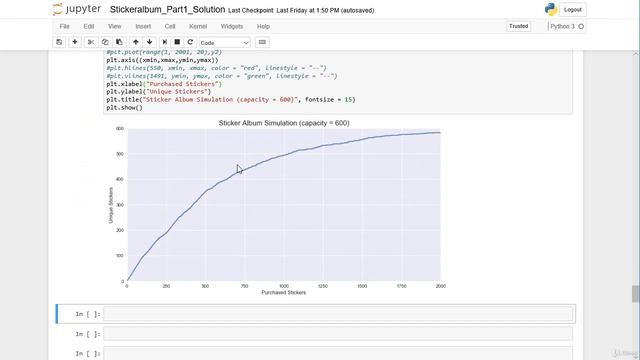Screen dimensions: 640x360
Task: Click the Jupyter logo
Action: point(77,9)
